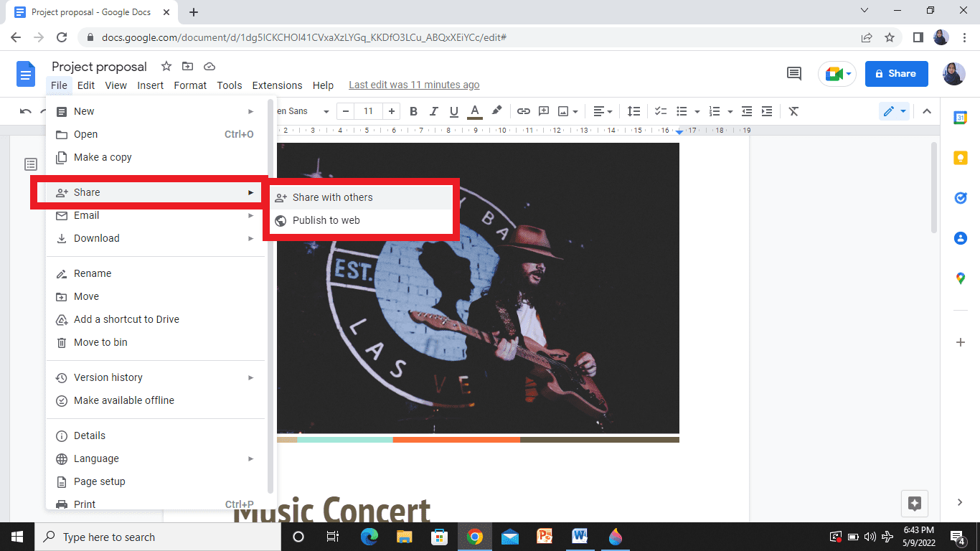Open Google Calendar in the sidebar
The width and height of the screenshot is (980, 551).
pos(961,117)
